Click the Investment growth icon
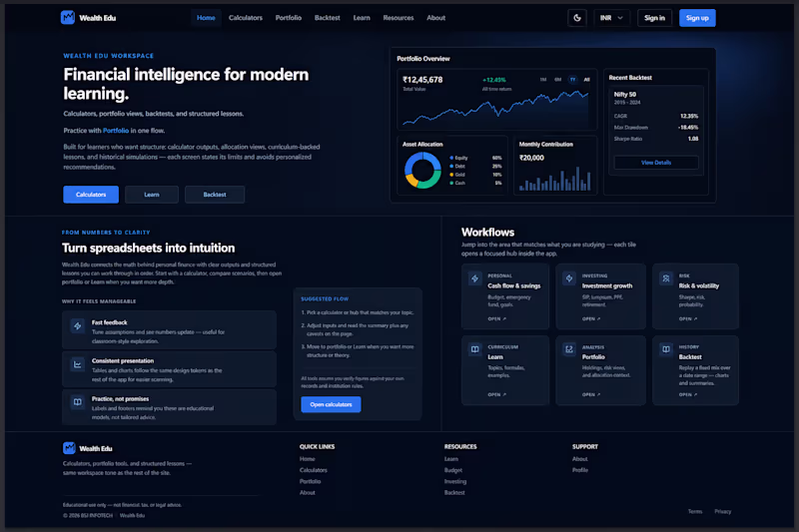 [569, 278]
